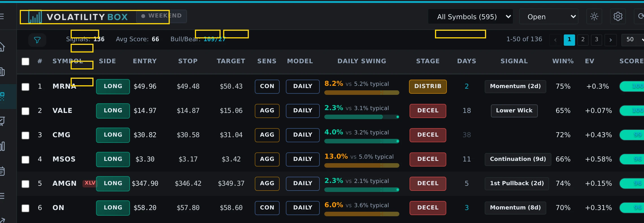Select the CMG symbol
This screenshot has height=223, width=644.
point(61,135)
